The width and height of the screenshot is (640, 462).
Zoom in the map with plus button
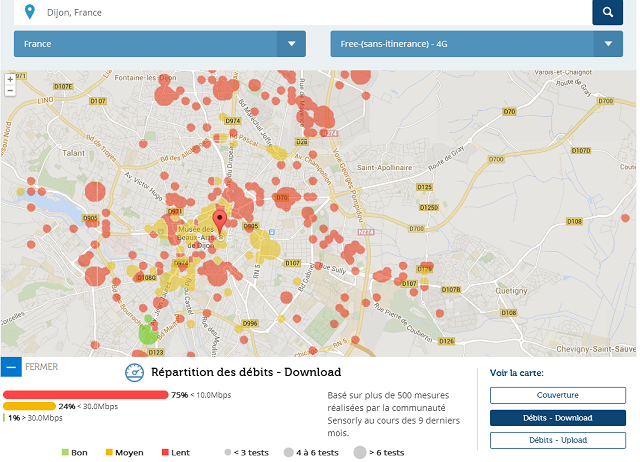(10, 78)
